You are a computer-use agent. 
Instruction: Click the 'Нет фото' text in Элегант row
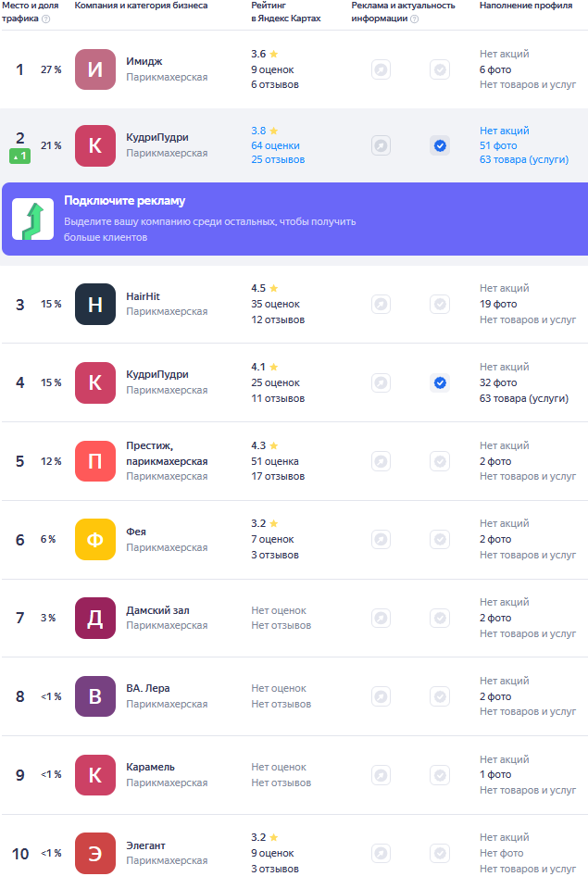[x=501, y=853]
